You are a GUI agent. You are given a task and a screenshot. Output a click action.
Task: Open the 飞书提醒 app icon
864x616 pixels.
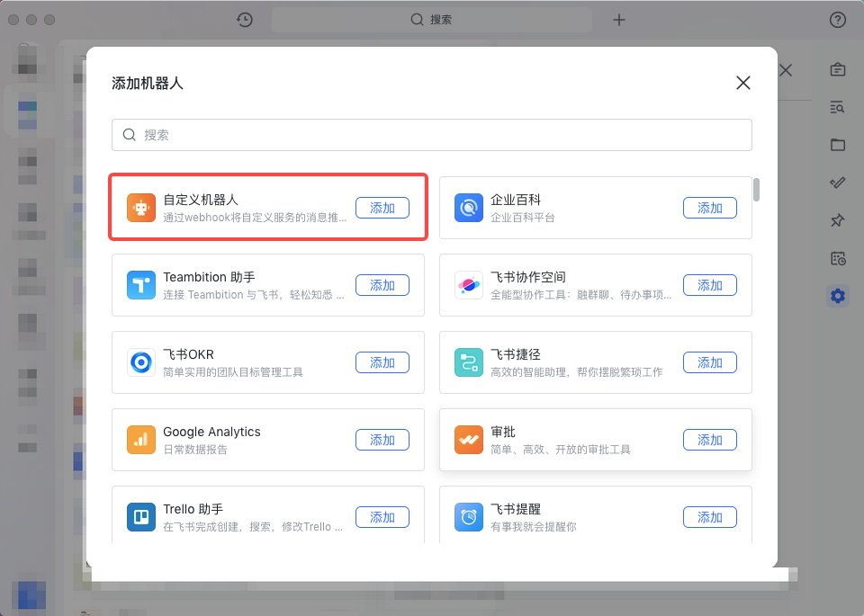tap(469, 517)
